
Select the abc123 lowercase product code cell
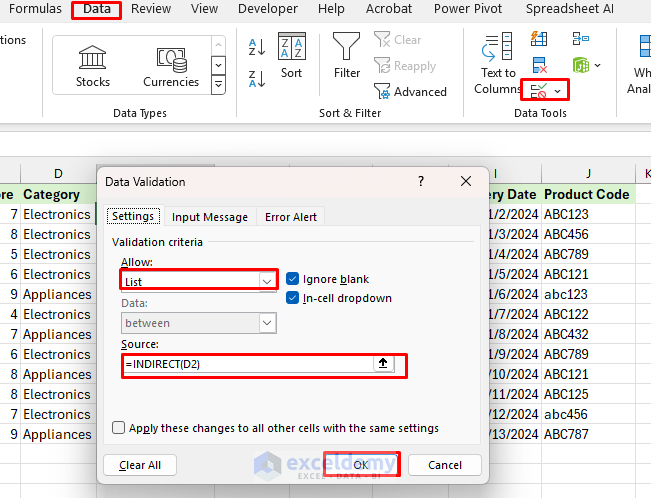(x=588, y=294)
